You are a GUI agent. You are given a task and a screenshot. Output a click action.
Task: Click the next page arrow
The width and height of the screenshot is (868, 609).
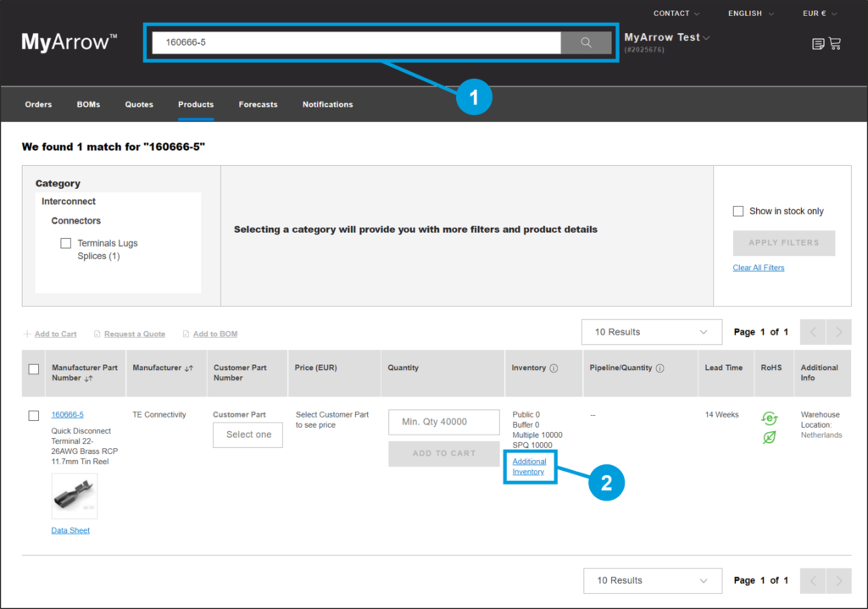tap(838, 331)
